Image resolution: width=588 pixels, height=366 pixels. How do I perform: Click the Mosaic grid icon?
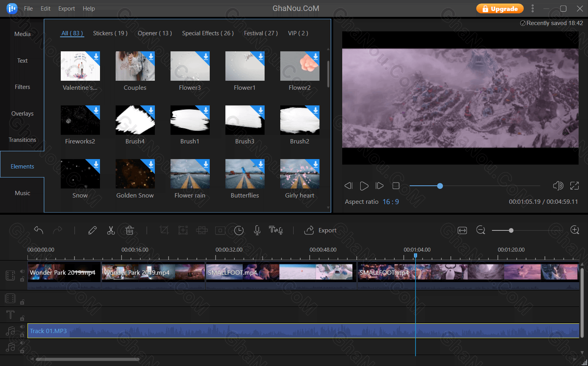click(202, 230)
